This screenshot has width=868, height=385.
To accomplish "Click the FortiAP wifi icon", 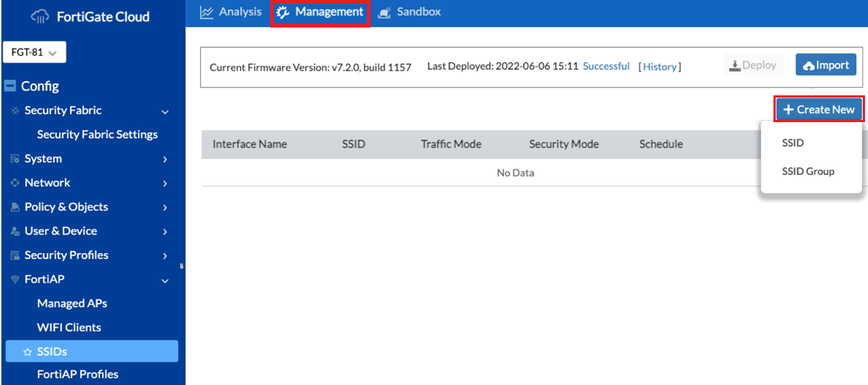I will [15, 280].
